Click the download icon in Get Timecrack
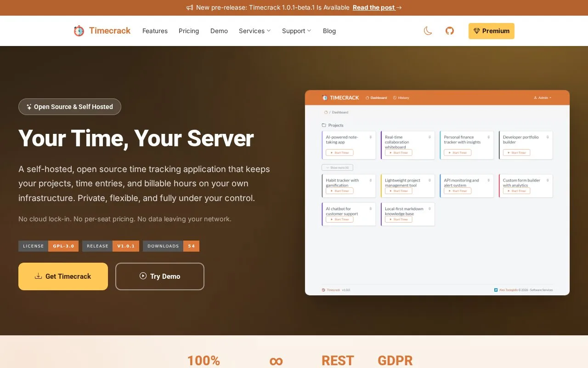The height and width of the screenshot is (368, 588). tap(38, 276)
